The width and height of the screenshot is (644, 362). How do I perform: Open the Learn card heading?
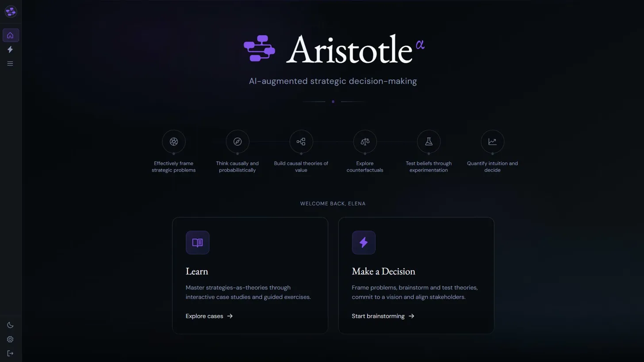tap(197, 271)
